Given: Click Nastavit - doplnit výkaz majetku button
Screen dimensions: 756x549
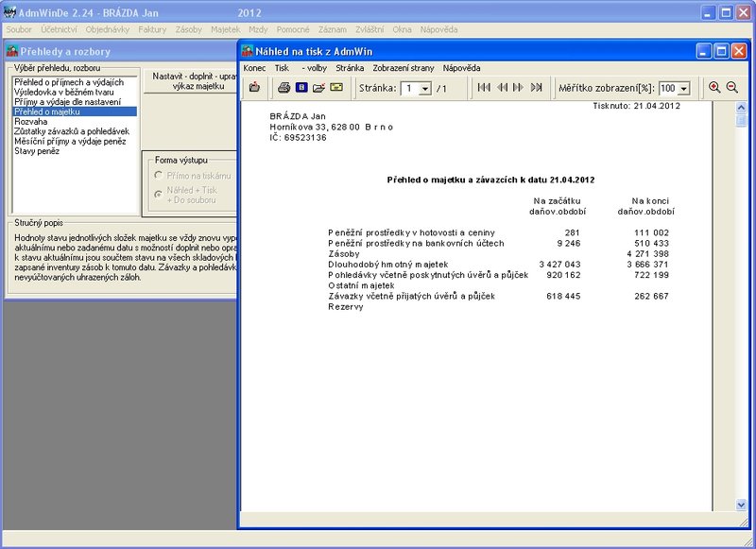Looking at the screenshot, I should [191, 81].
